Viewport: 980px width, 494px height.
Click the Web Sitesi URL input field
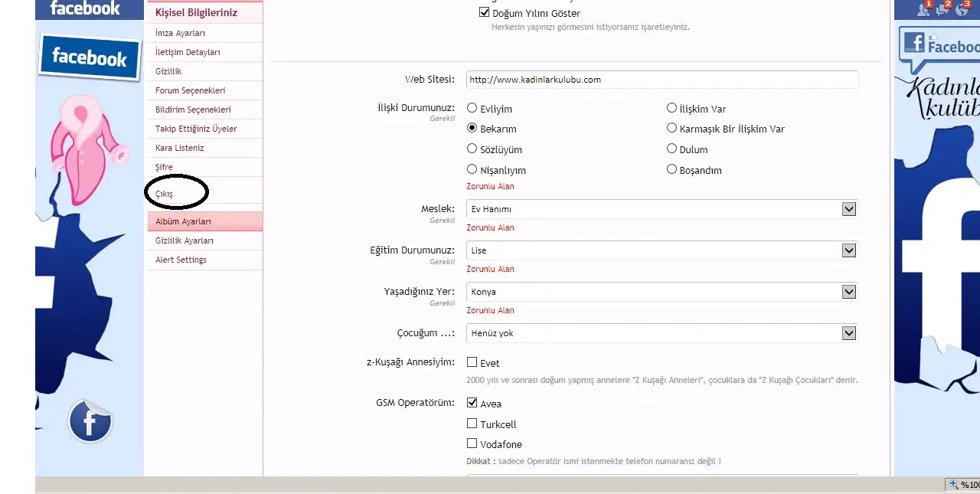coord(661,80)
